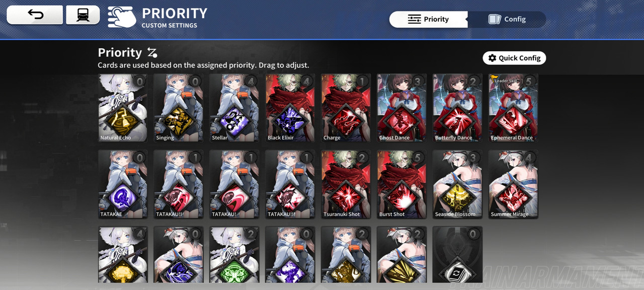The width and height of the screenshot is (644, 290).
Task: Switch to the Config tab
Action: [507, 19]
